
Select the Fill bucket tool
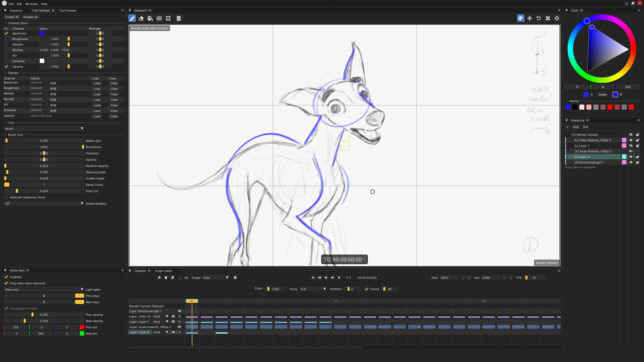tap(150, 18)
